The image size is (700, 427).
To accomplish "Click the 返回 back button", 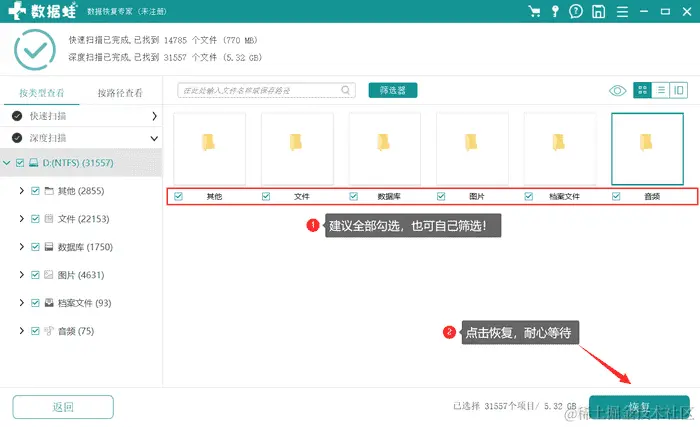I will pos(63,407).
